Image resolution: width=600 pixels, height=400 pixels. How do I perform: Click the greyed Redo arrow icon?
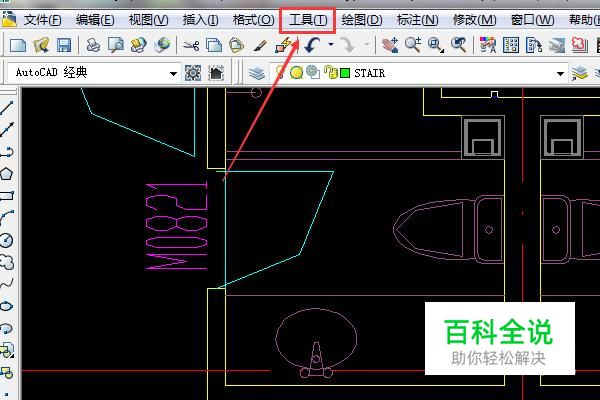[347, 45]
